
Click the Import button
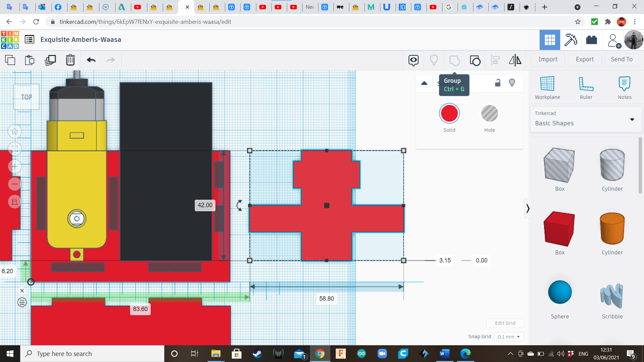tap(548, 59)
